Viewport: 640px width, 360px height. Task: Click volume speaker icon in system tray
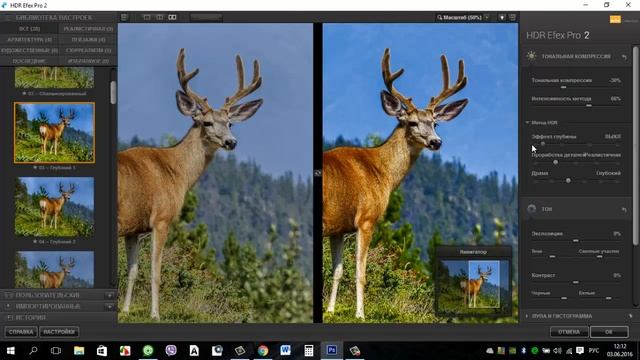tap(558, 351)
